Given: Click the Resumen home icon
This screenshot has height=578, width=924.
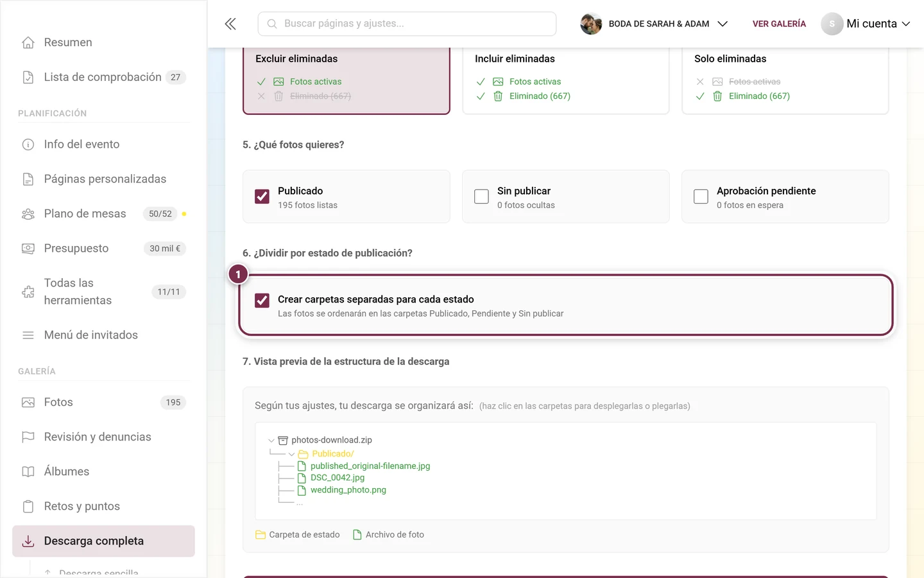Looking at the screenshot, I should click(28, 42).
